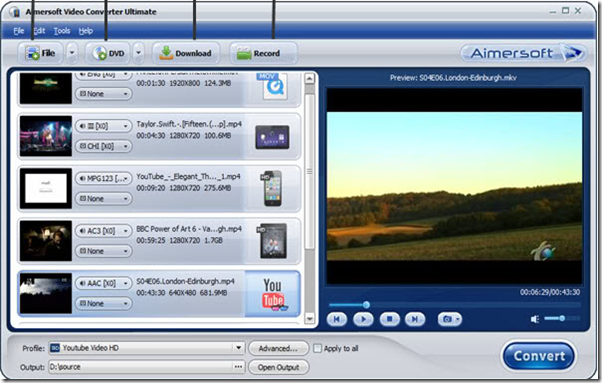Open subtitle None dropdown of top video item
The width and height of the screenshot is (602, 383).
pyautogui.click(x=103, y=94)
